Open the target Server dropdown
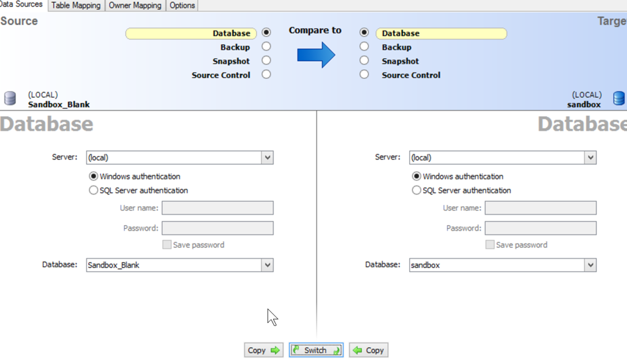 click(590, 158)
